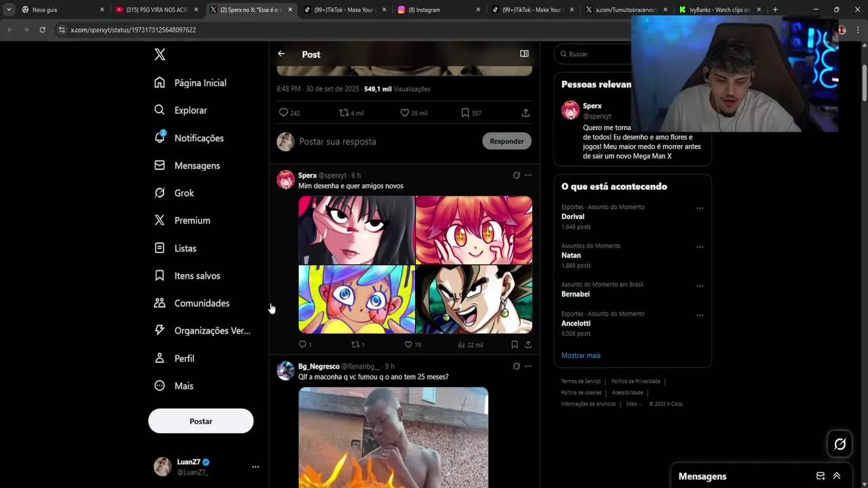The image size is (868, 488).
Task: View analytics of Sperx reply 22 mil
Action: (470, 344)
